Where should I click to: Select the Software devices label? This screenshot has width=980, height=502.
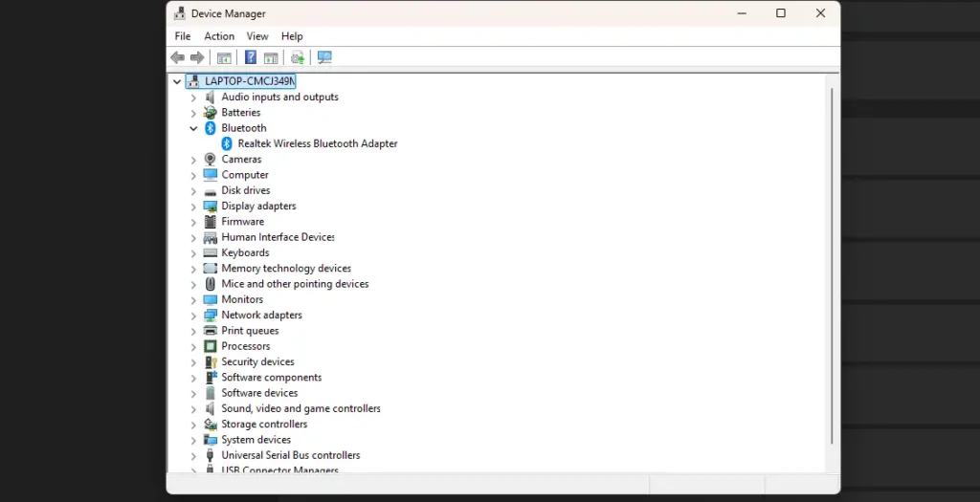(259, 393)
